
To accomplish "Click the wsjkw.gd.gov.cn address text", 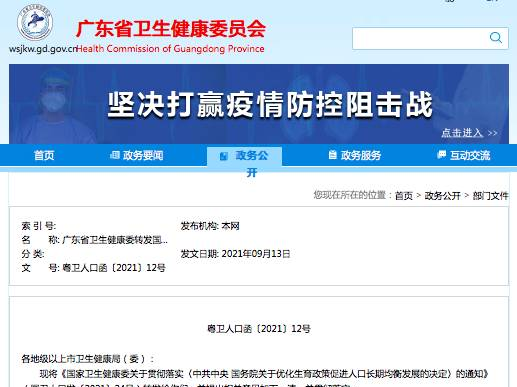I will pyautogui.click(x=43, y=49).
